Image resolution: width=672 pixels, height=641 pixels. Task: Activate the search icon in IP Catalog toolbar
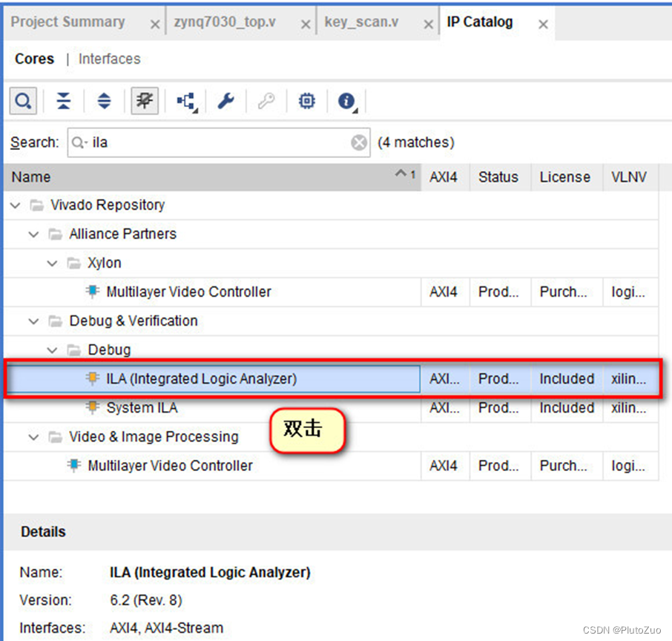click(22, 100)
